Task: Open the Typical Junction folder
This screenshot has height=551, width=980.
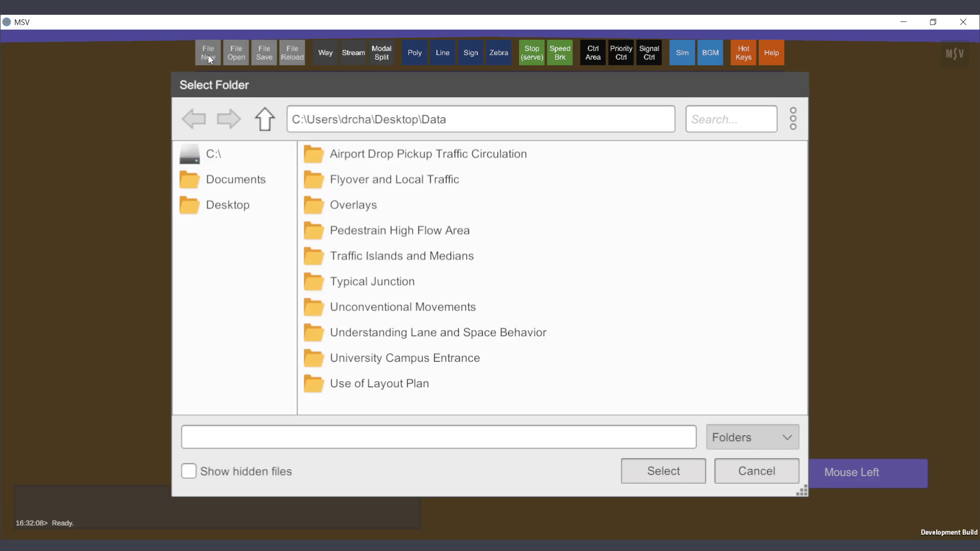Action: (372, 282)
